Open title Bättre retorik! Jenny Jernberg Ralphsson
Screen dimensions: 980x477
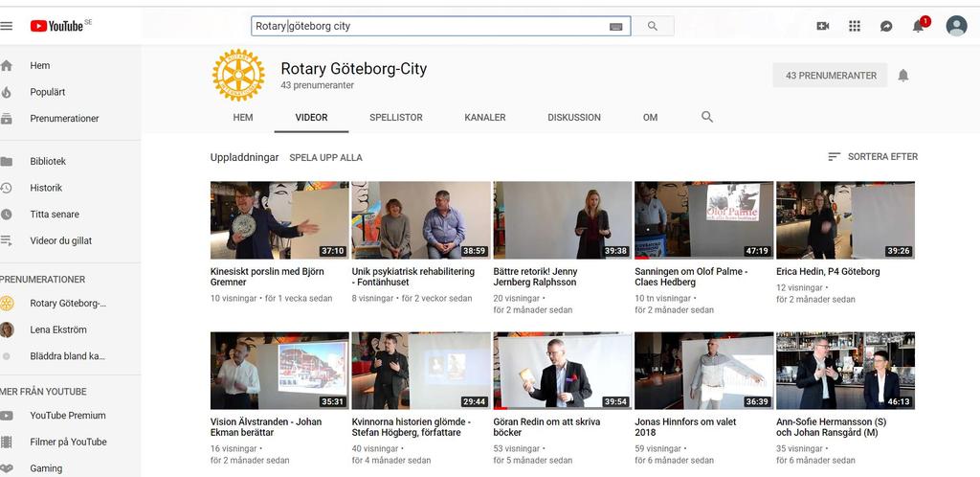coord(535,277)
